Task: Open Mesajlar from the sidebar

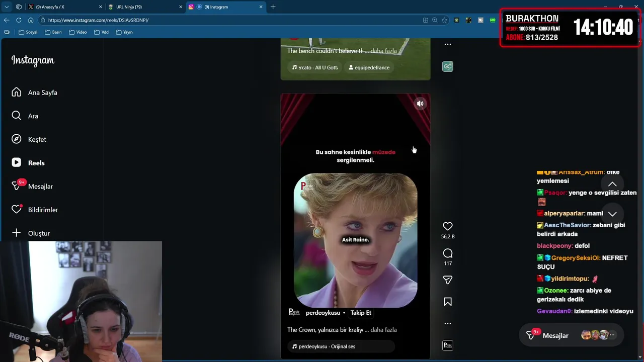Action: tap(32, 186)
